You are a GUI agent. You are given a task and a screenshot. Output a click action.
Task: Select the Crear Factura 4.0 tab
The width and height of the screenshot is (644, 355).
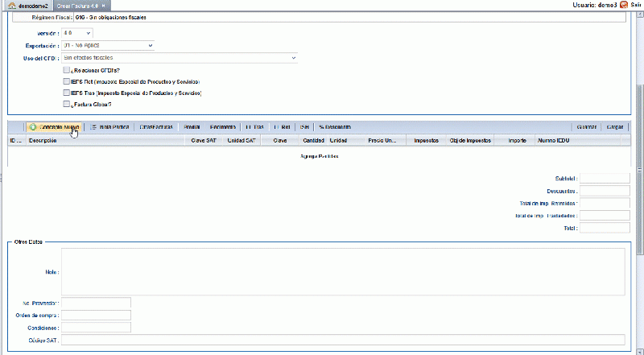click(x=81, y=6)
